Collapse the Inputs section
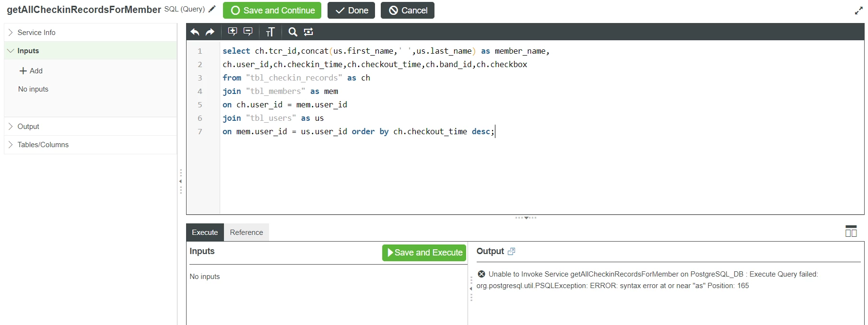The image size is (868, 325). pos(90,51)
